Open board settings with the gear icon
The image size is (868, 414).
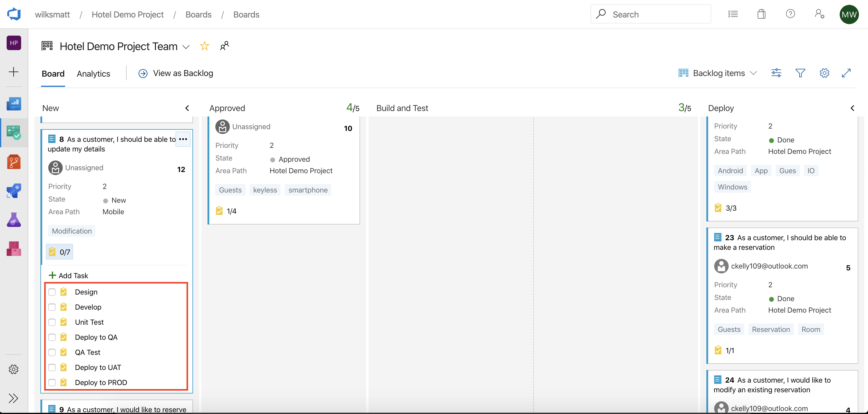tap(824, 73)
